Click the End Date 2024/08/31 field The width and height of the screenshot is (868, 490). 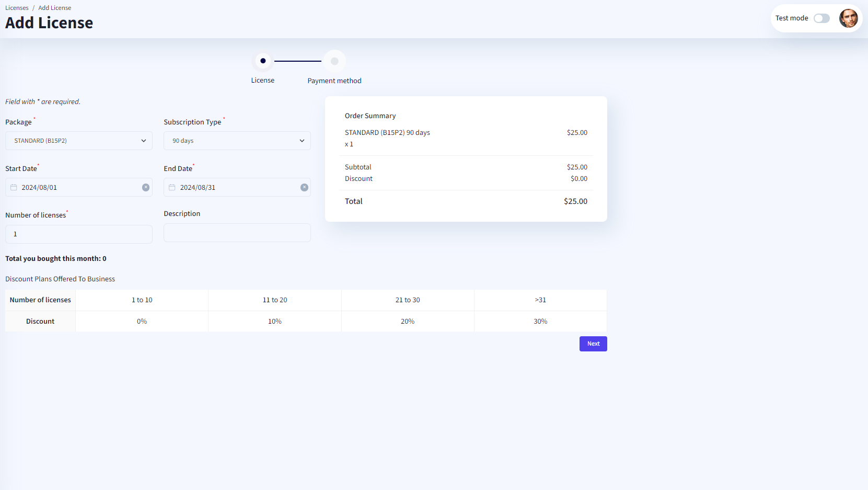(x=237, y=187)
